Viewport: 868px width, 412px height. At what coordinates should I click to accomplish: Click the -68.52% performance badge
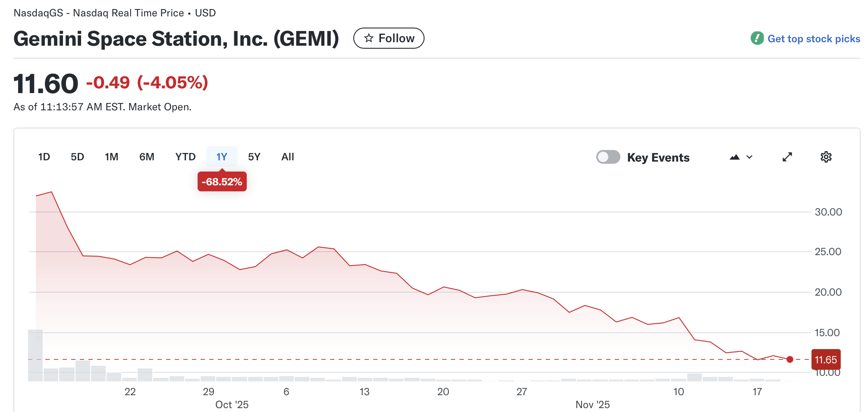click(222, 181)
